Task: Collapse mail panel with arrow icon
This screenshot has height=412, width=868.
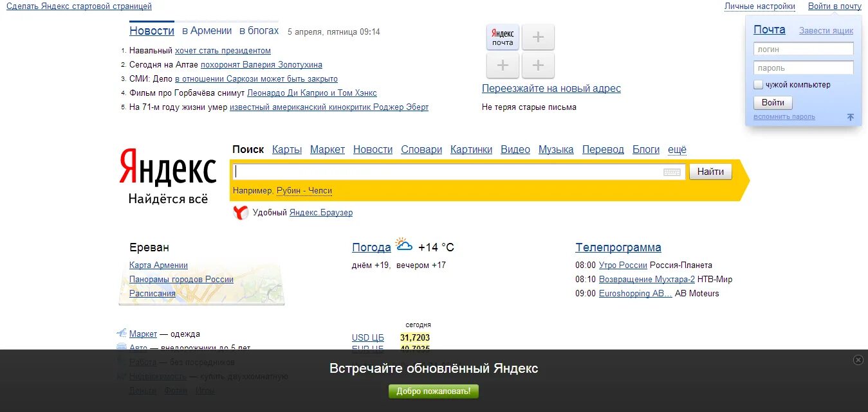Action: 851,117
